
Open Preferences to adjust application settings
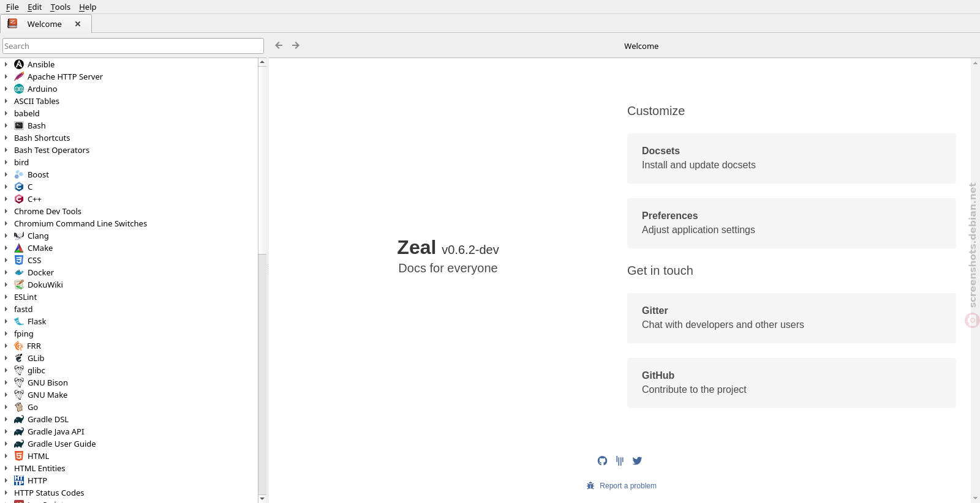click(x=791, y=223)
